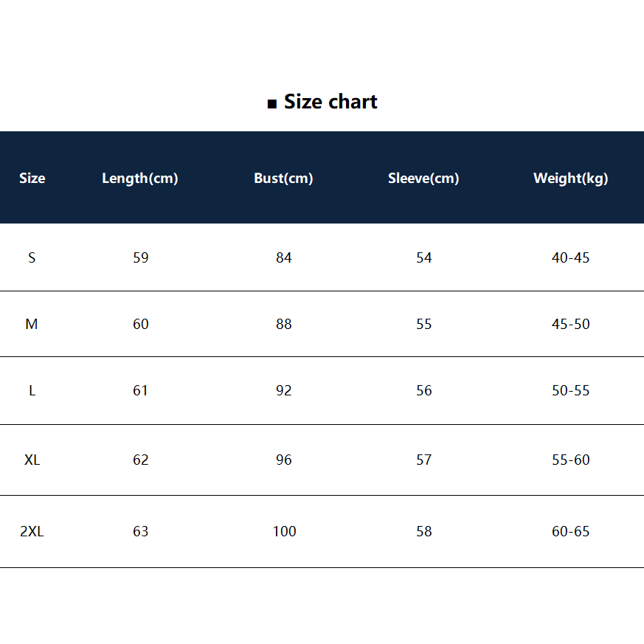Click the length value 59
Image resolution: width=644 pixels, height=644 pixels.
point(140,257)
